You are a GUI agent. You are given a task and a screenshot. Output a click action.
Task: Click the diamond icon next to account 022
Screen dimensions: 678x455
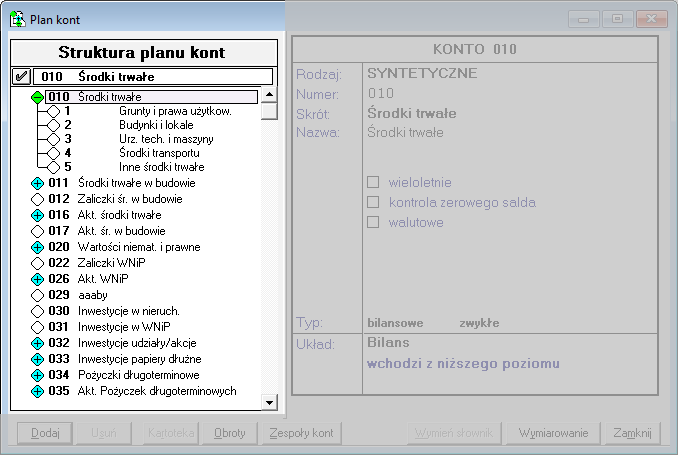coord(37,263)
